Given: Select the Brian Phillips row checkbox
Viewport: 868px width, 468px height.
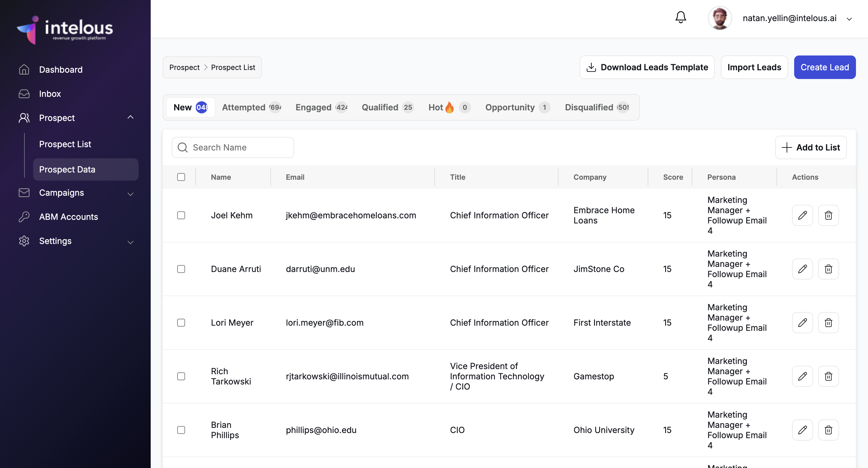Looking at the screenshot, I should [x=181, y=430].
